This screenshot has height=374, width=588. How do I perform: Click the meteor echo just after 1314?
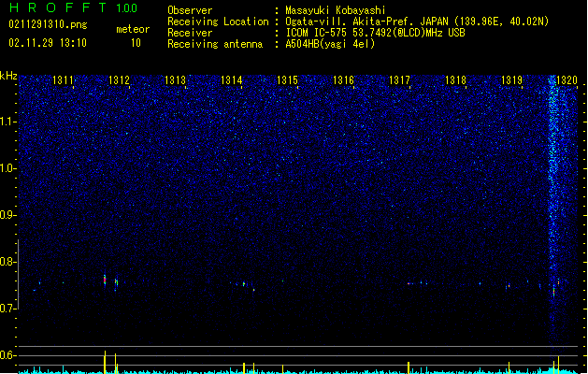[244, 284]
